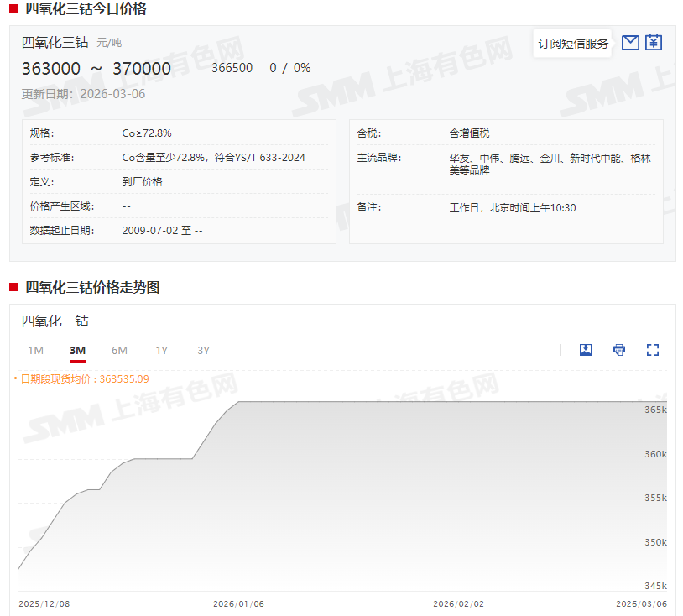
Task: Click the 更新日期 2026-03-06 text
Action: pyautogui.click(x=83, y=94)
